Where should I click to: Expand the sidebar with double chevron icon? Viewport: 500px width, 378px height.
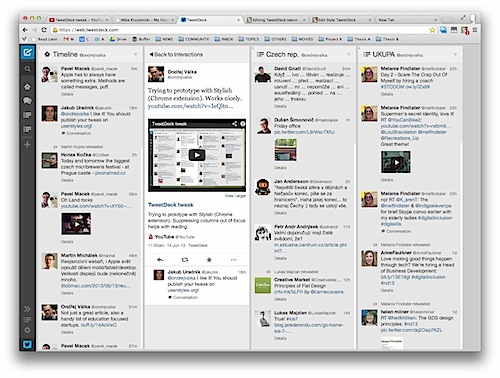27,309
